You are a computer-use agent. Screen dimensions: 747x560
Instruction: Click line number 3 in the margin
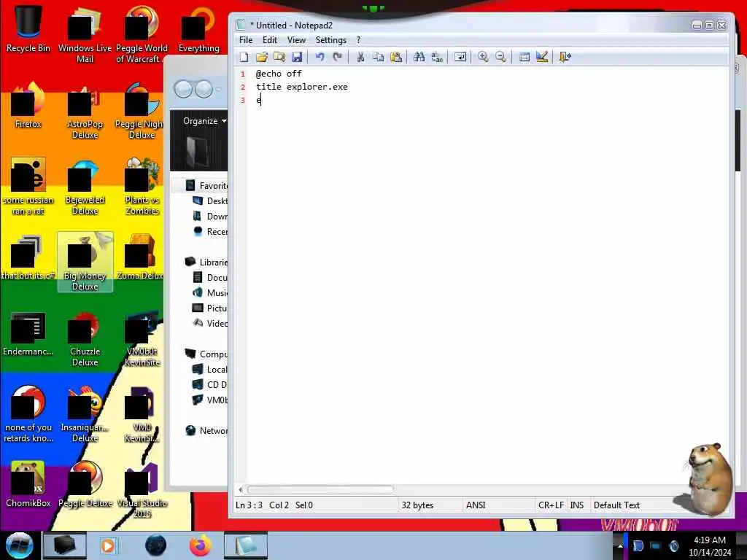(x=242, y=100)
